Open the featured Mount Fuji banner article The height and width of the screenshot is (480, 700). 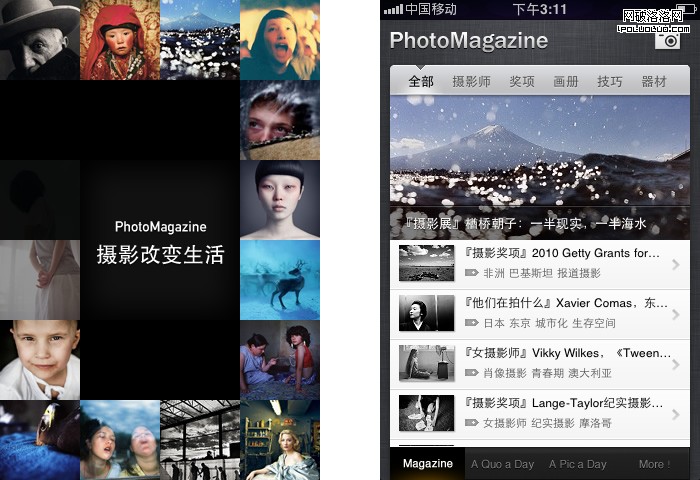click(540, 165)
